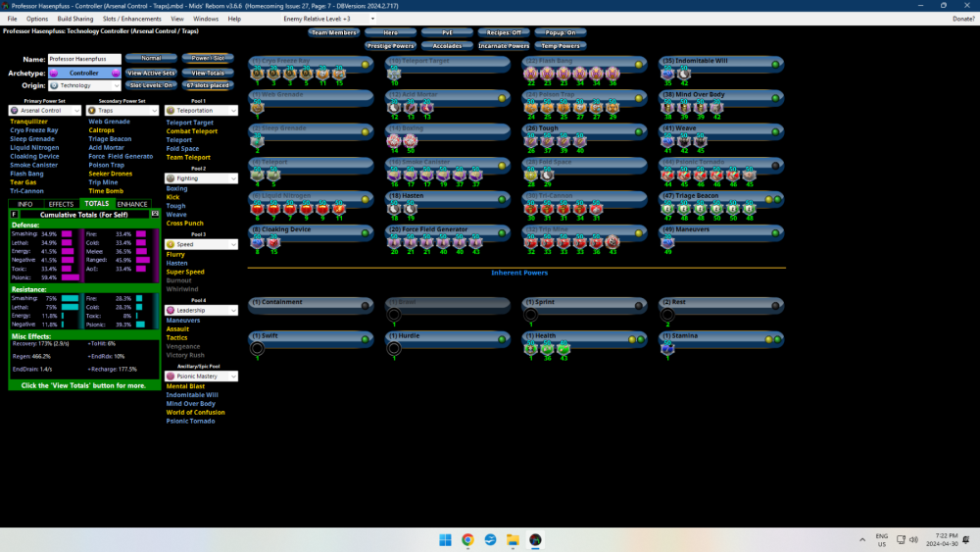Screen dimensions: 980x552
Task: Click the empty Swift enhancement slot
Action: [257, 349]
